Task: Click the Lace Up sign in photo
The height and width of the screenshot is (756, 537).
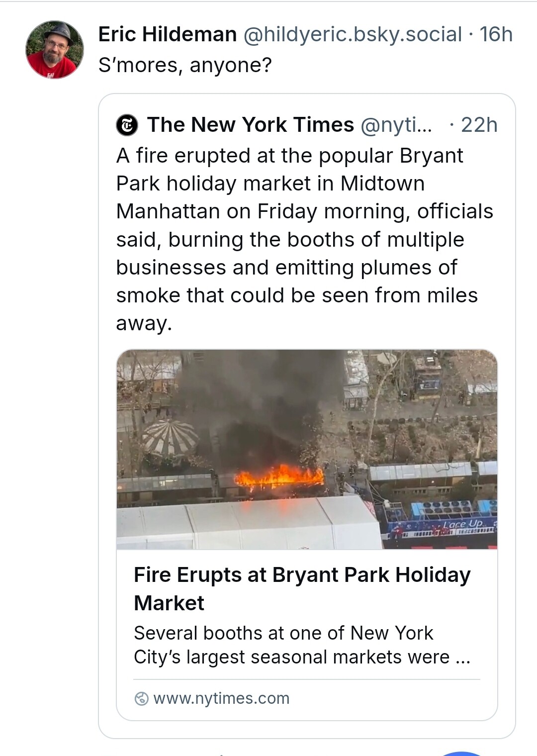Action: pos(462,524)
